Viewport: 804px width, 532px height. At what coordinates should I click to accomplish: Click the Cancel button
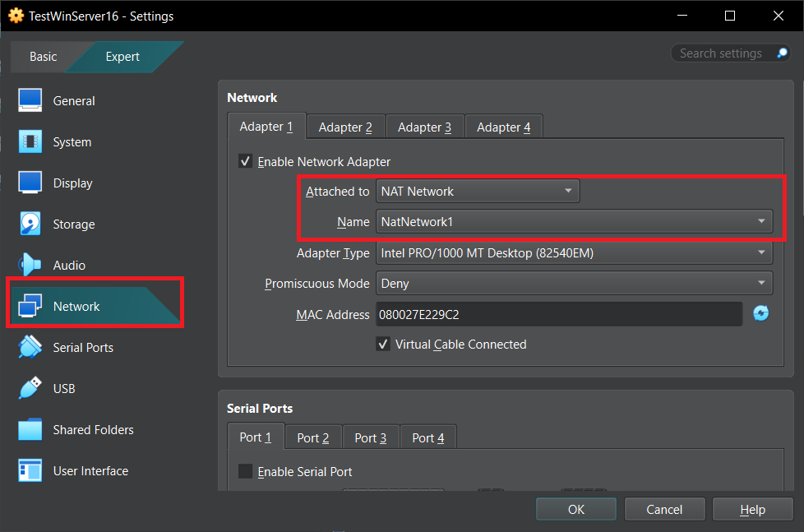(x=664, y=510)
